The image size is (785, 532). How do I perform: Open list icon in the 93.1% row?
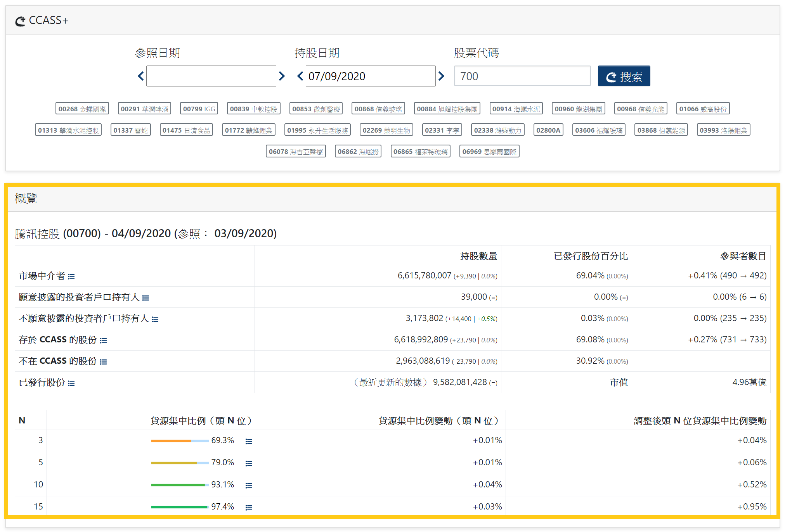[x=249, y=485]
